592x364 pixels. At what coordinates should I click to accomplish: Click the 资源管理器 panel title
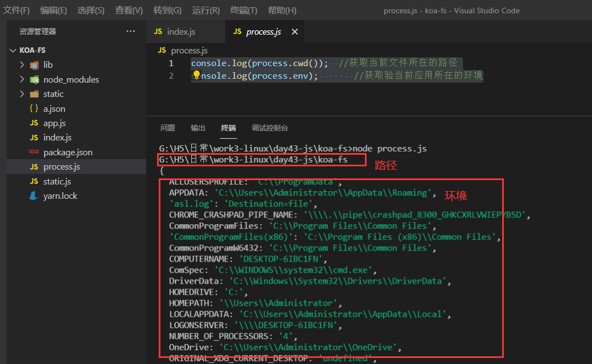click(x=37, y=31)
